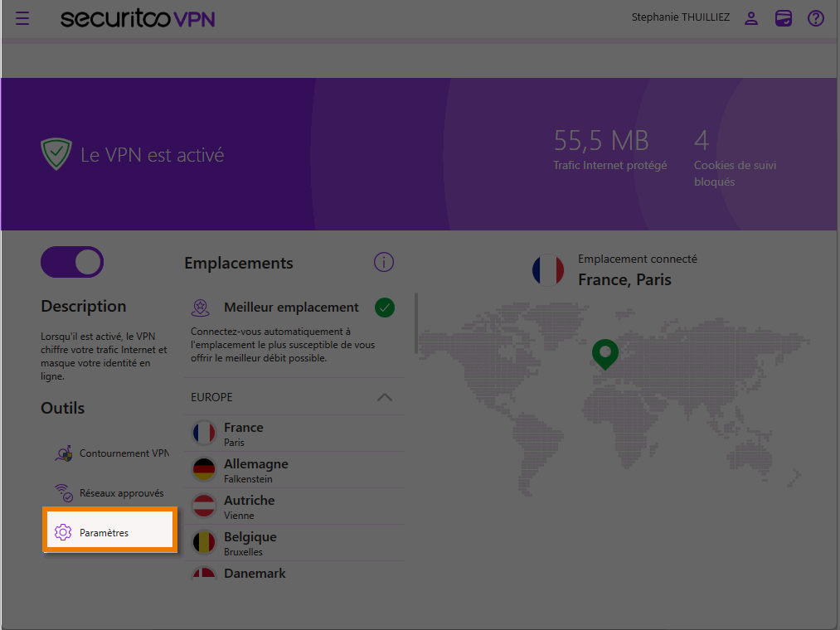Connect to Autriche, Vienne

coord(294,506)
